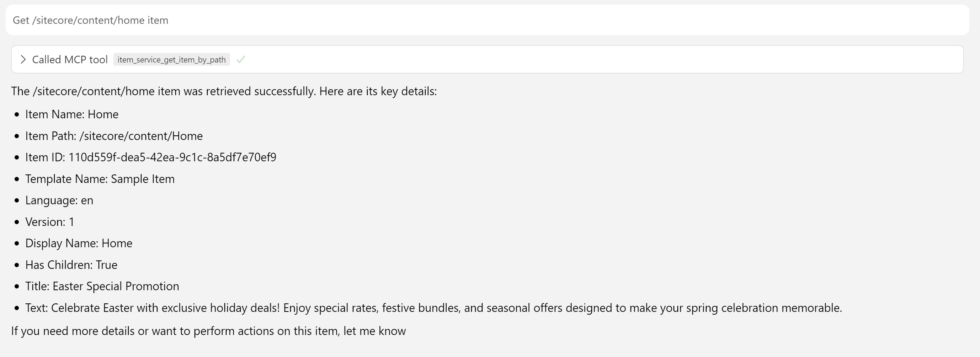
Task: Click the "Title: Easter Special Promotion" line
Action: click(x=102, y=286)
